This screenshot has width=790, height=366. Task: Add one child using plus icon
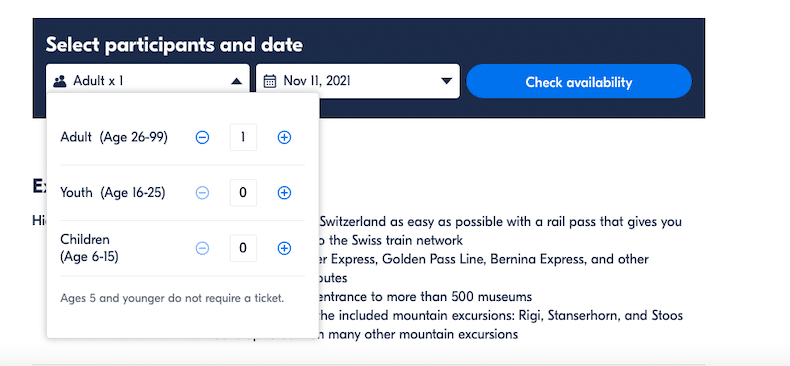tap(285, 248)
